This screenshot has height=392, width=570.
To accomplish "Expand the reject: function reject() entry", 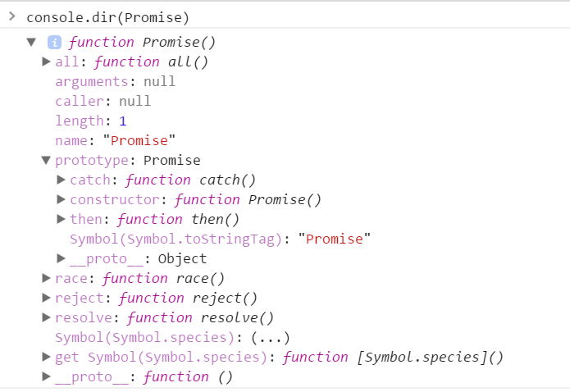I will pyautogui.click(x=47, y=298).
